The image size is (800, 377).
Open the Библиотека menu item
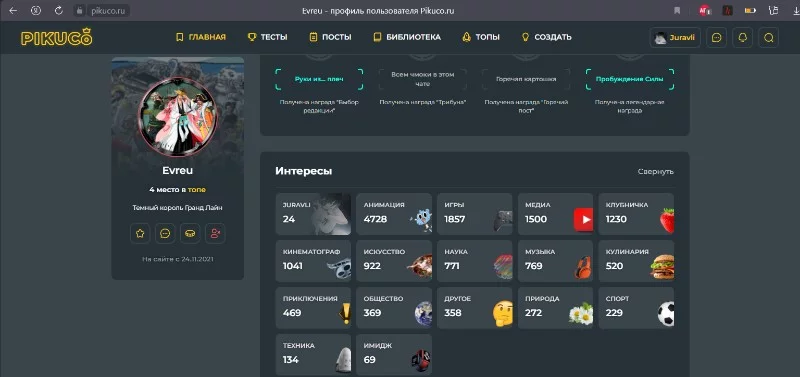(x=407, y=37)
